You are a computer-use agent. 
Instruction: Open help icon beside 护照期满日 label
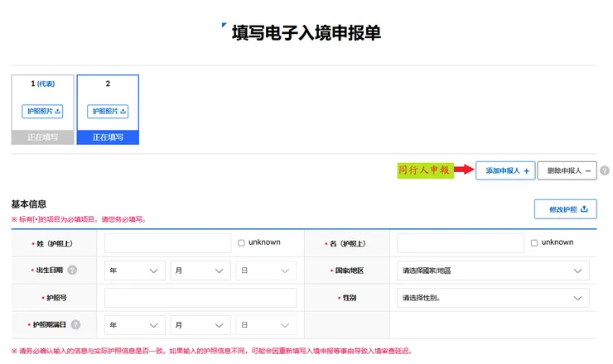tap(76, 324)
